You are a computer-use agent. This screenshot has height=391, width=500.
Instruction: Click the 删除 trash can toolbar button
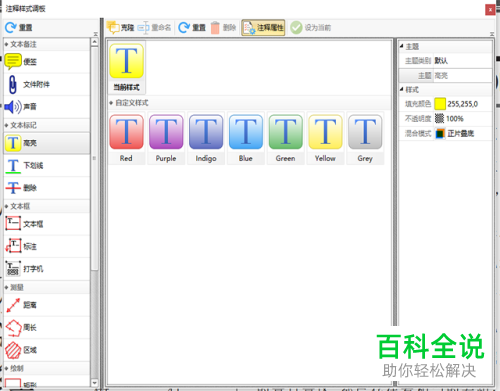tap(223, 28)
